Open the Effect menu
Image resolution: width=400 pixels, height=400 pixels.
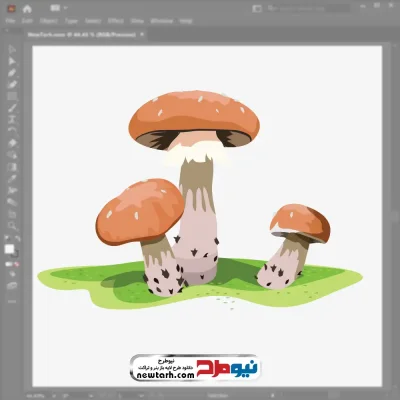(x=116, y=21)
